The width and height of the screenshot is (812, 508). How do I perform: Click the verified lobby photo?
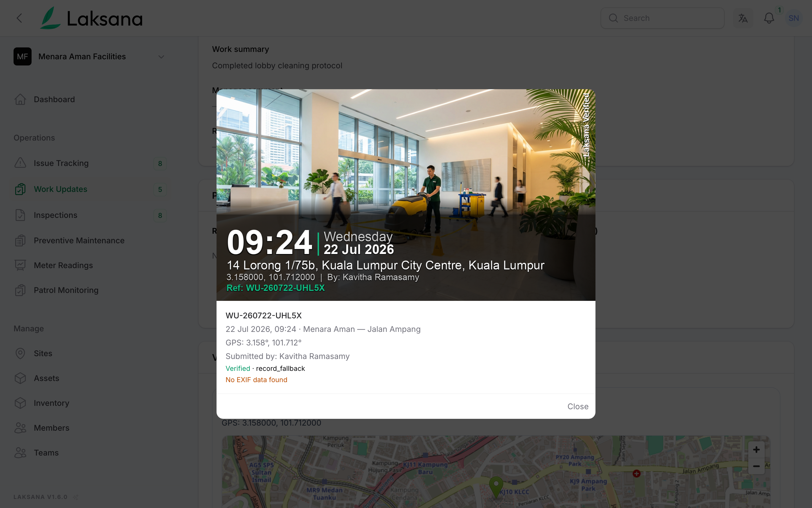(x=406, y=195)
